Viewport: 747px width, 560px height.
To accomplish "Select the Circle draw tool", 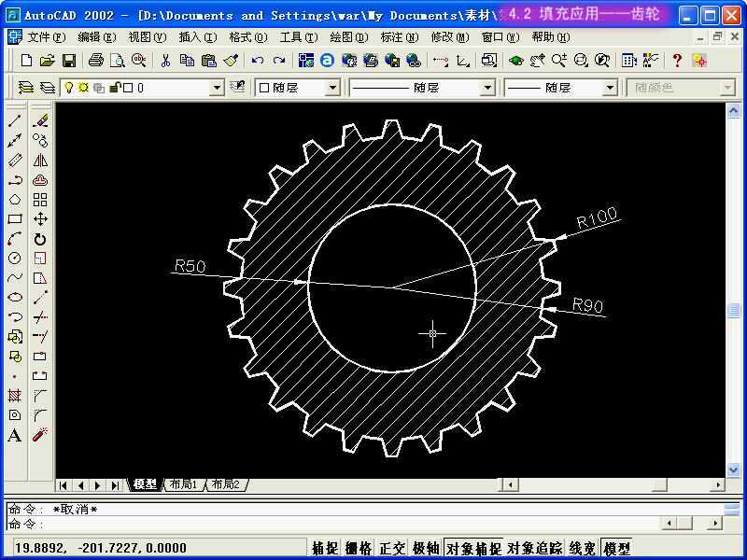I will click(15, 259).
